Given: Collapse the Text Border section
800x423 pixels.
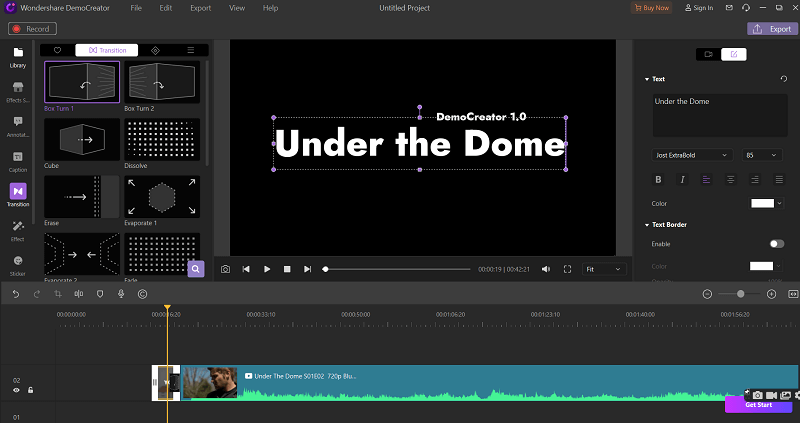Looking at the screenshot, I should (647, 225).
